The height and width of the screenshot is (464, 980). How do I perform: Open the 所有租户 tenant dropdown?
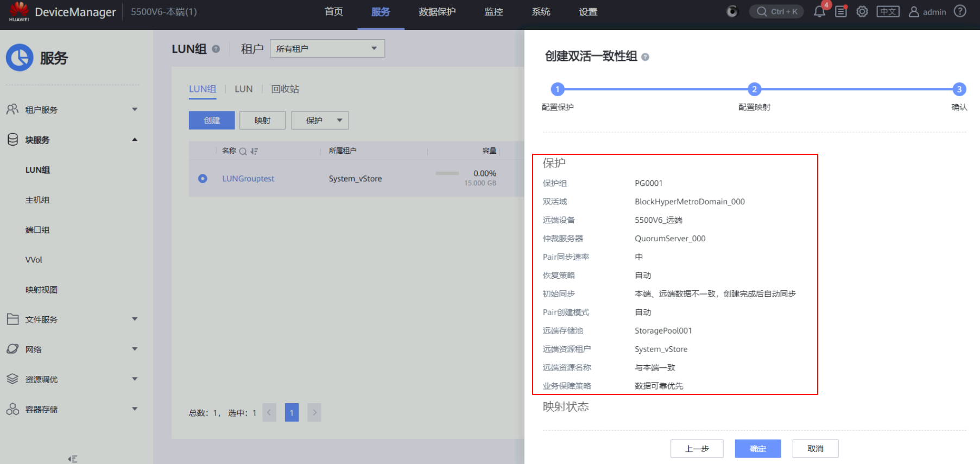click(x=327, y=48)
